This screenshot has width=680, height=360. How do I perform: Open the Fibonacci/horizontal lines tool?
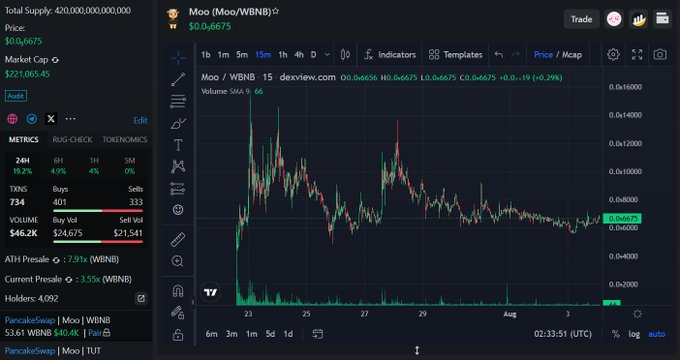point(178,101)
